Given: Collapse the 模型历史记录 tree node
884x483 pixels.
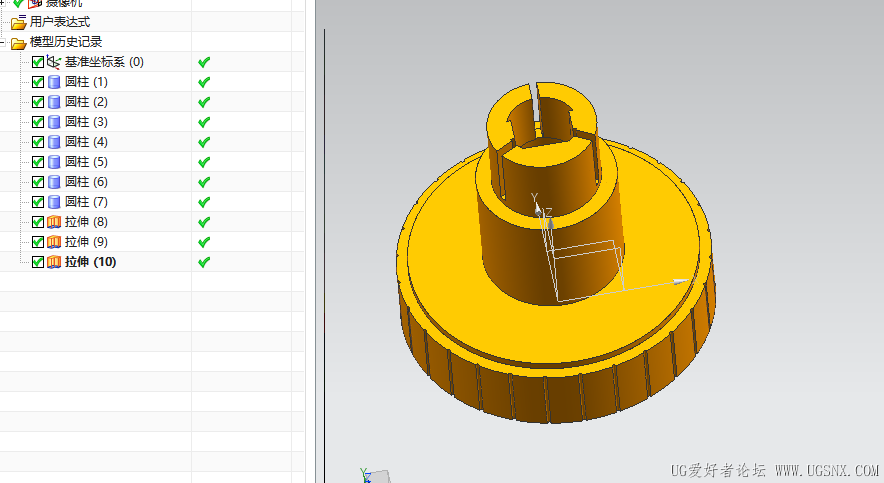Looking at the screenshot, I should coord(2,42).
